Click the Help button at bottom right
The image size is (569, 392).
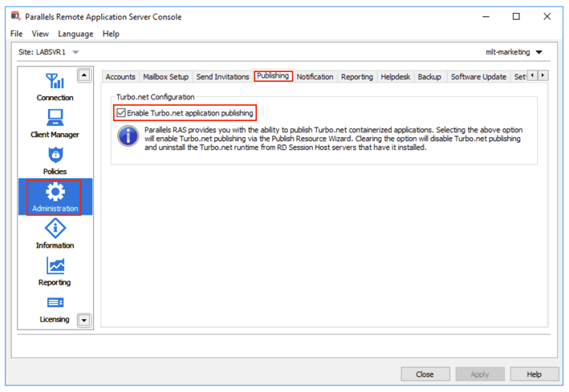[x=534, y=374]
